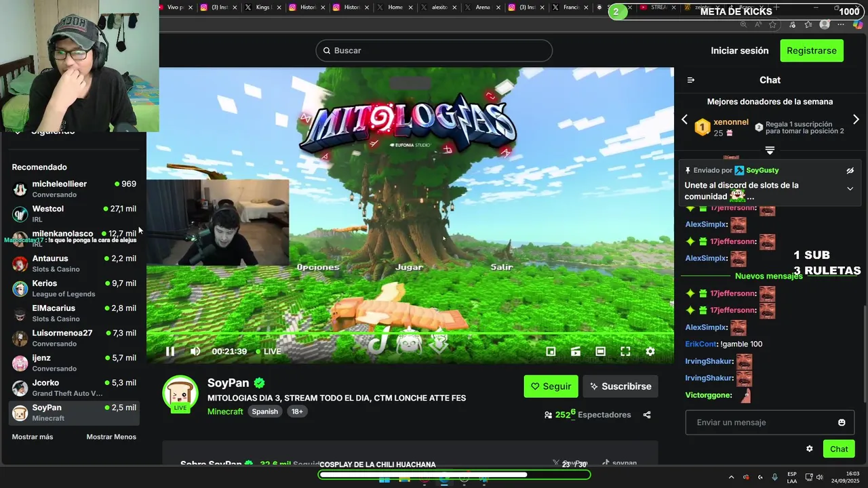This screenshot has width=868, height=488.
Task: Open the Minecraft category link
Action: pos(225,411)
